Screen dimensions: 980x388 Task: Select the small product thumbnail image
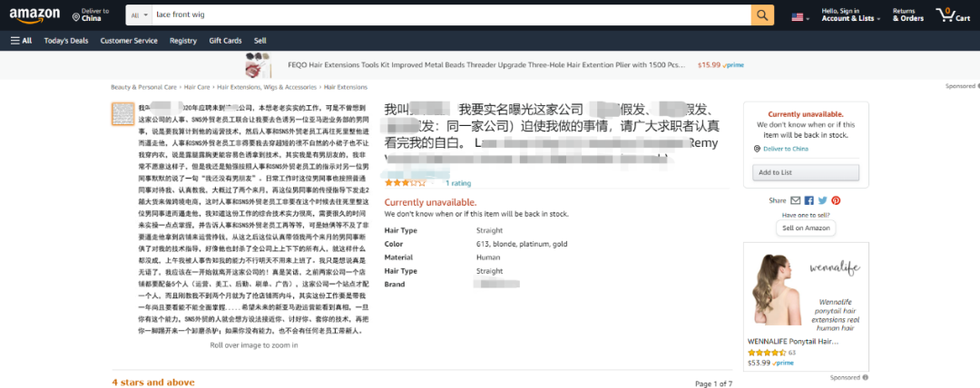[123, 115]
